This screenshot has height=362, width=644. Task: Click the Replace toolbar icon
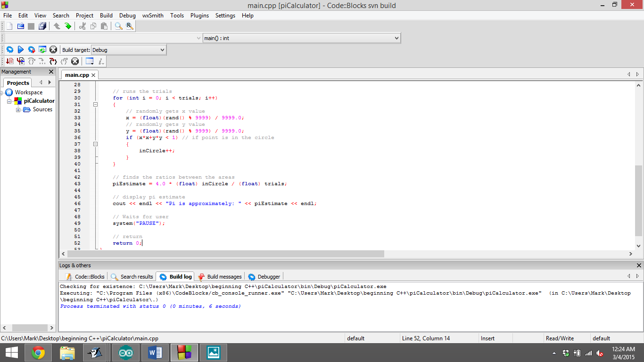click(x=129, y=26)
